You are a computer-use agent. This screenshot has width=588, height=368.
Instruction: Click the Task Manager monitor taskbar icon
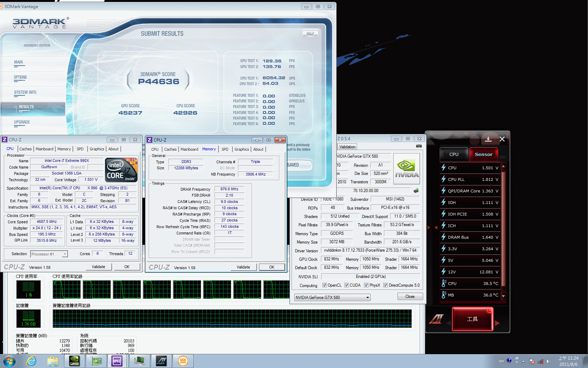click(x=140, y=361)
